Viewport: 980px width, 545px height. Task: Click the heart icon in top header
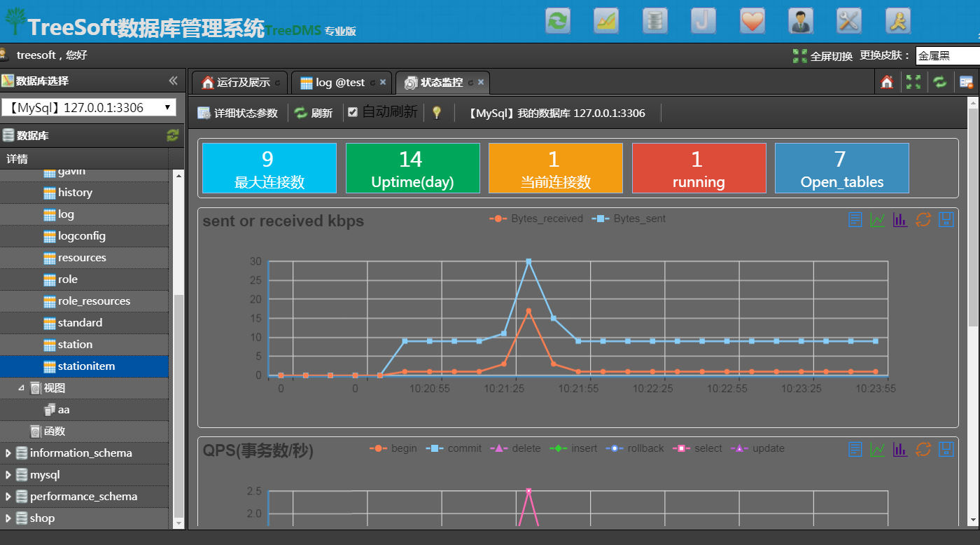tap(752, 20)
